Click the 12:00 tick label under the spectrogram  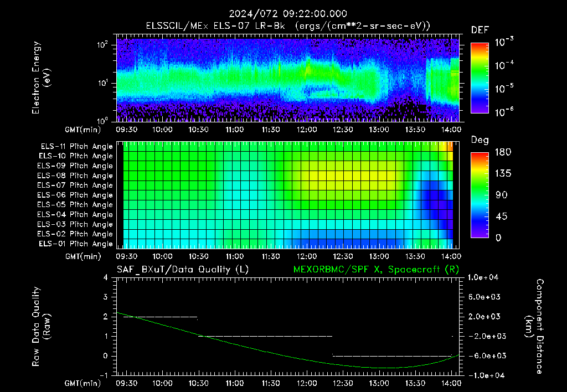pyautogui.click(x=307, y=130)
